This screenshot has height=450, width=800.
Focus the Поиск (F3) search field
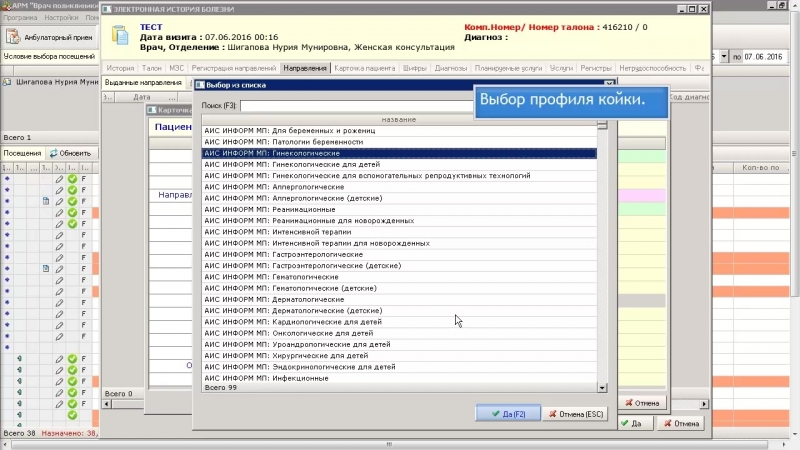pyautogui.click(x=420, y=105)
